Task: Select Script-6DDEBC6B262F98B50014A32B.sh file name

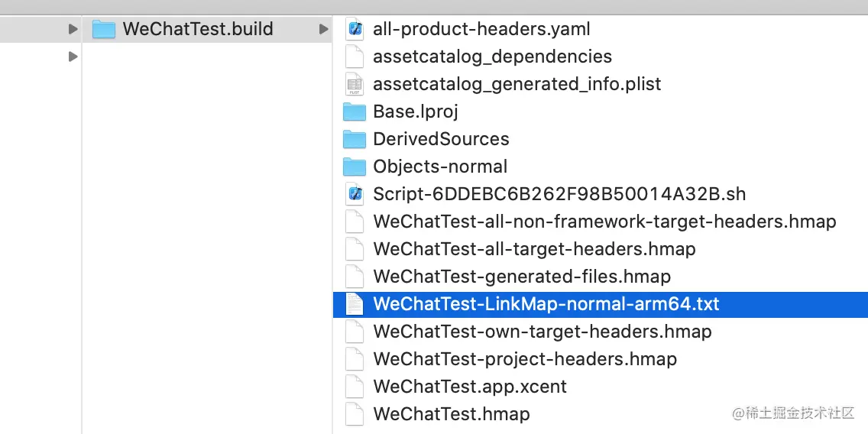Action: point(559,194)
